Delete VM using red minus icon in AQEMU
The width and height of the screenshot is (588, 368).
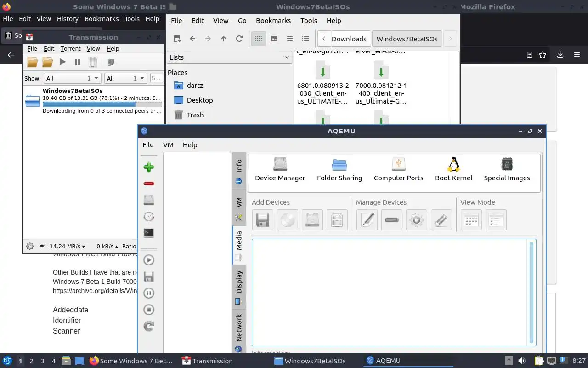pyautogui.click(x=148, y=184)
